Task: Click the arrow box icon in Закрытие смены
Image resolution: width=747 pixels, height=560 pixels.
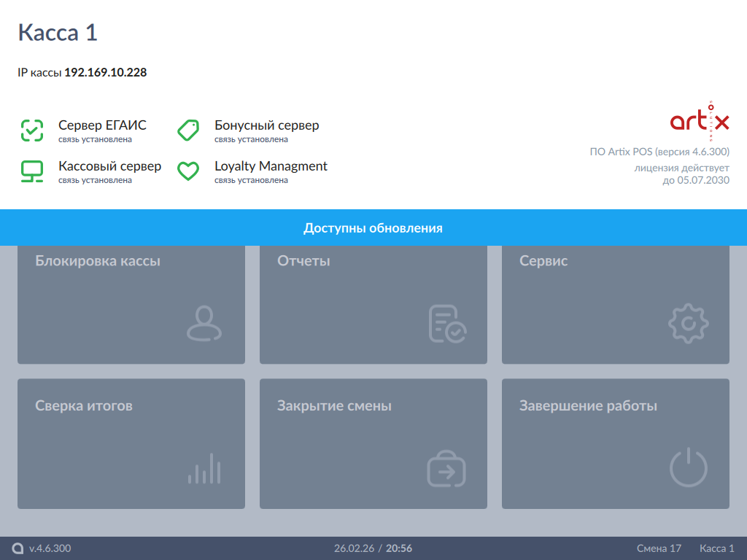Action: click(x=446, y=469)
